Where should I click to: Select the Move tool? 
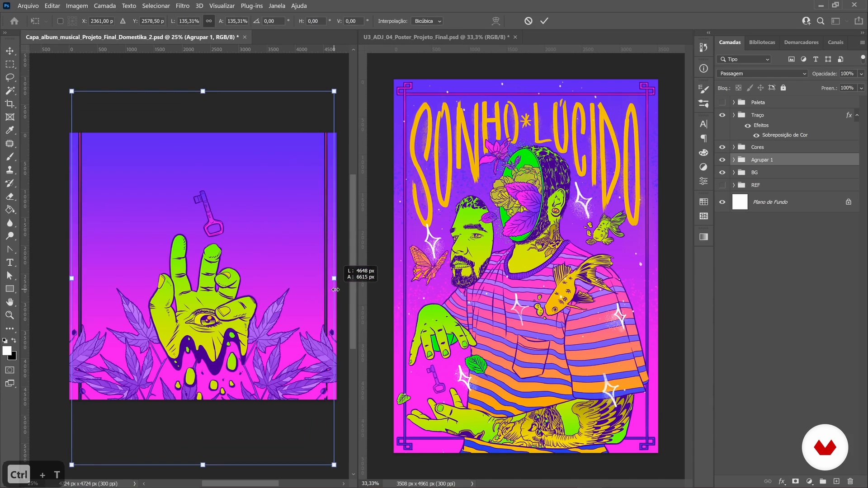tap(9, 51)
